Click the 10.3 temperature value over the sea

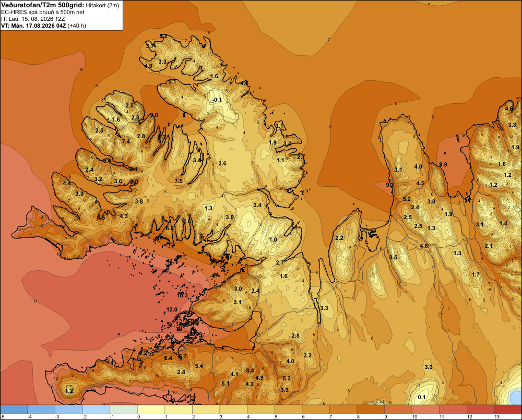182,295
